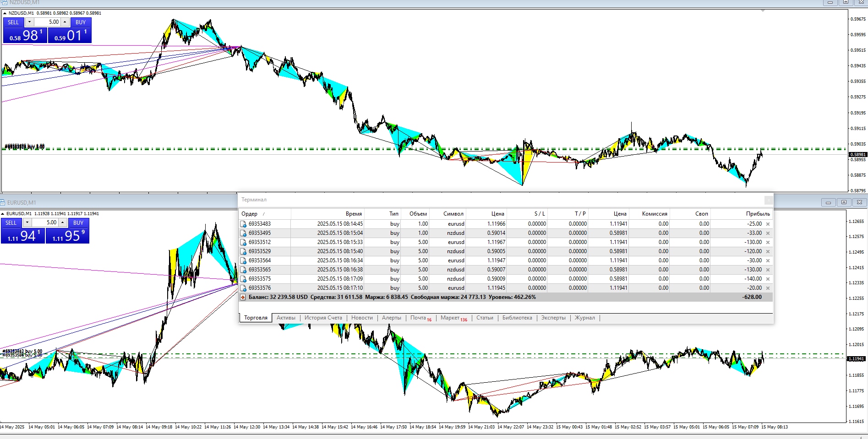
Task: Open the Статьи tab
Action: (485, 318)
